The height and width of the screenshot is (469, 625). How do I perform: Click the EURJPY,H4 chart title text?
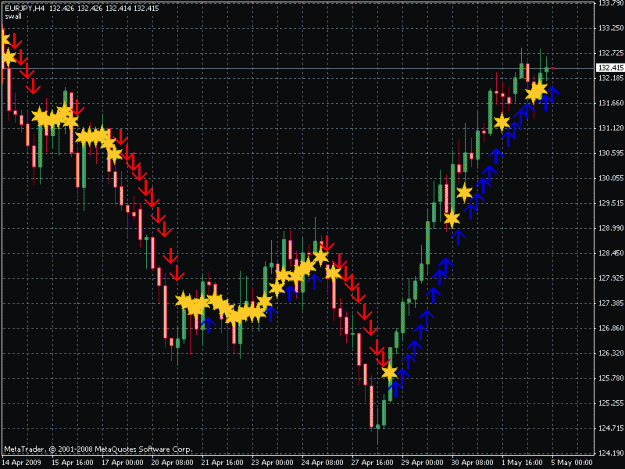[24, 8]
